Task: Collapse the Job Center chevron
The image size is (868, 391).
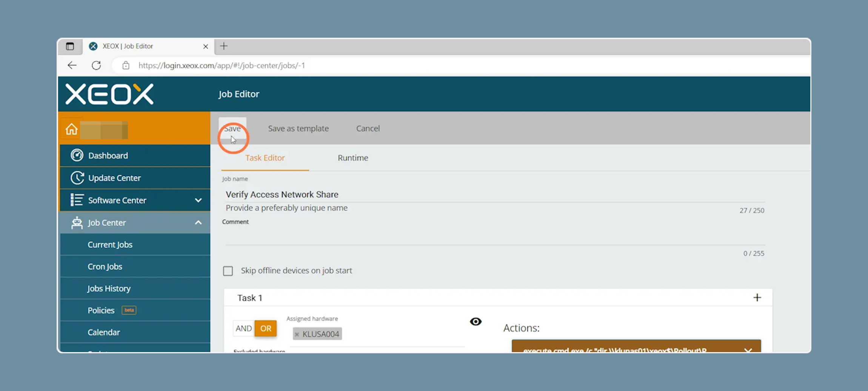Action: coord(198,222)
